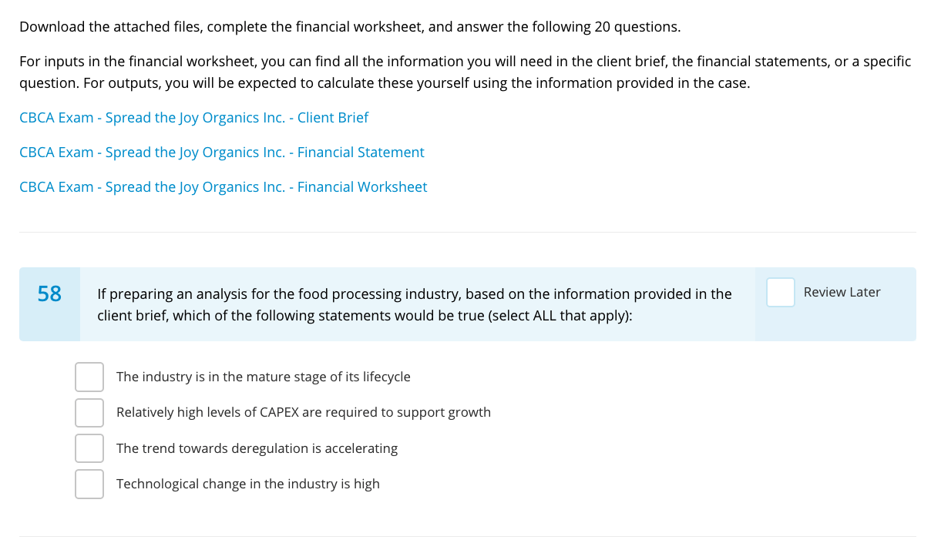Click the 'trend towards deregulation' answer text
This screenshot has width=931, height=560.
pyautogui.click(x=257, y=448)
